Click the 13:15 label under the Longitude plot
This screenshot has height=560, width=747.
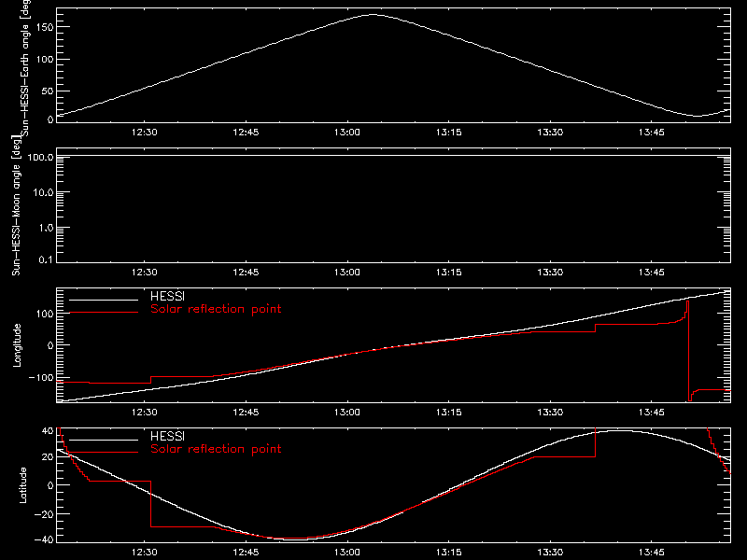pyautogui.click(x=449, y=412)
